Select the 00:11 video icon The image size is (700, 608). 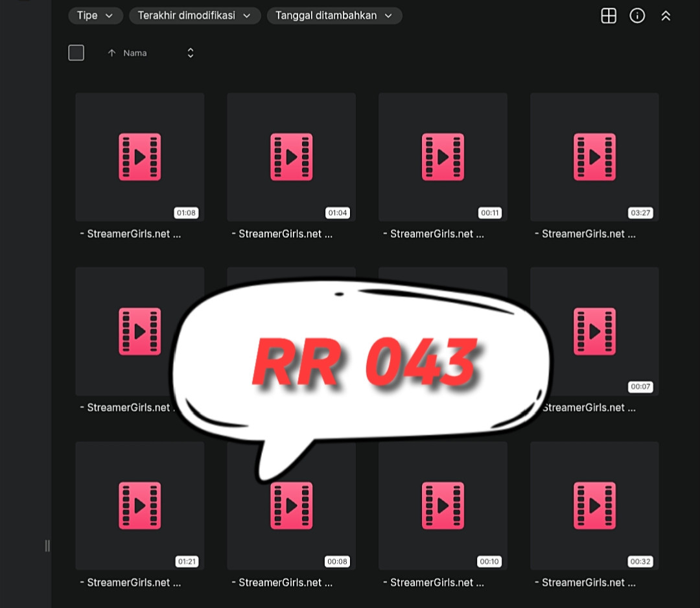coord(443,157)
